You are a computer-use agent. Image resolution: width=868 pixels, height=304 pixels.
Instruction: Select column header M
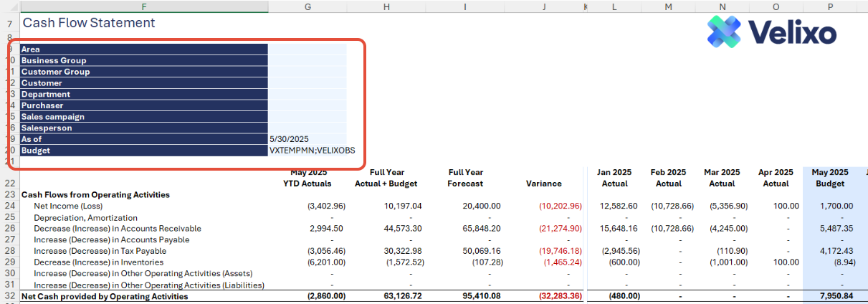click(668, 6)
